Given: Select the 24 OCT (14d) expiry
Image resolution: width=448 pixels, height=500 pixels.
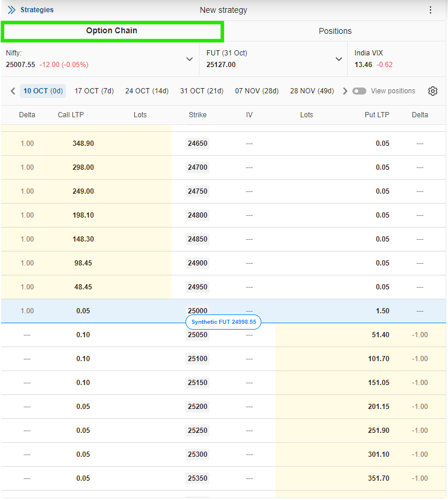Looking at the screenshot, I should click(146, 91).
